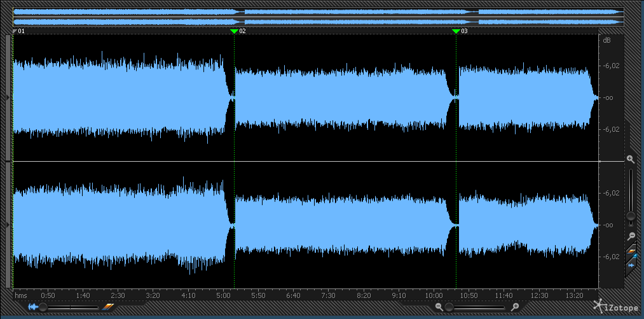The height and width of the screenshot is (319, 644).
Task: Expand the lower channel left-edge arrow
Action: pyautogui.click(x=8, y=225)
